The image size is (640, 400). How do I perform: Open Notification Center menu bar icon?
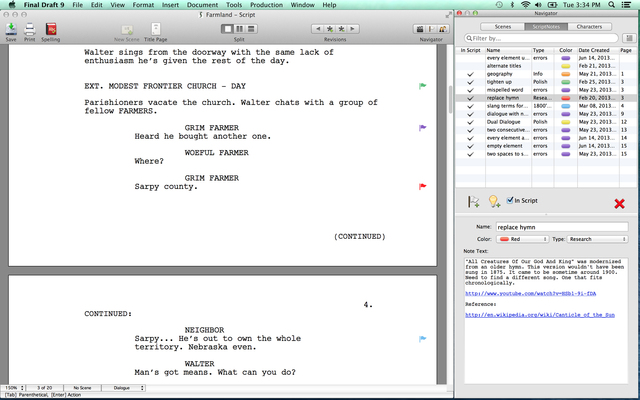(626, 5)
